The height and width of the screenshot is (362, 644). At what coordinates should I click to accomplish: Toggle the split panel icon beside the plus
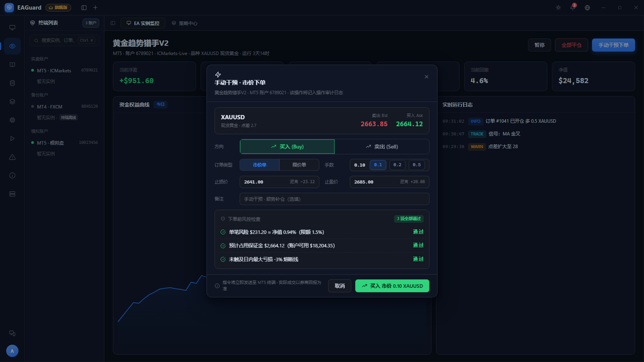pos(84,8)
